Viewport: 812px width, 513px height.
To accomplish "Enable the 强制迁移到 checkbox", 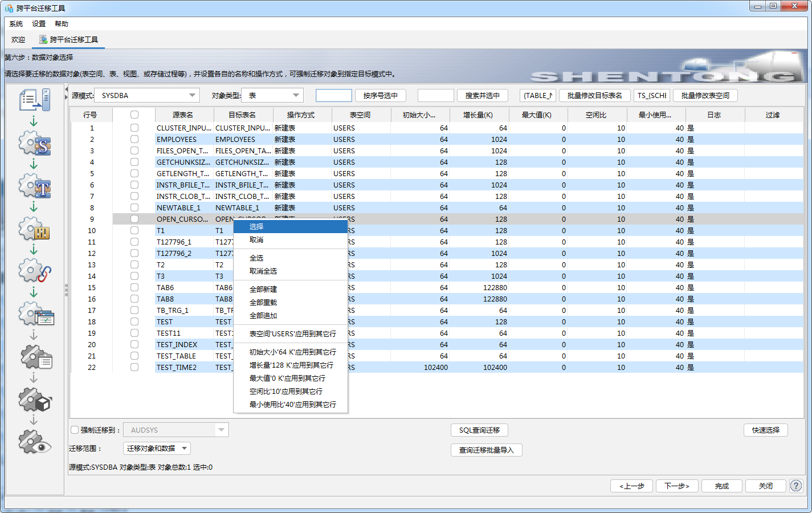I will pos(75,430).
